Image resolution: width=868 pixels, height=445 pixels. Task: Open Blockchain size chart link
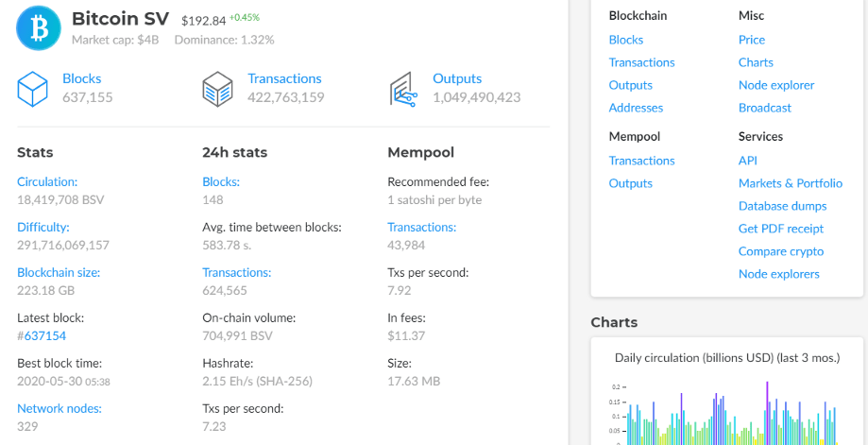click(59, 272)
